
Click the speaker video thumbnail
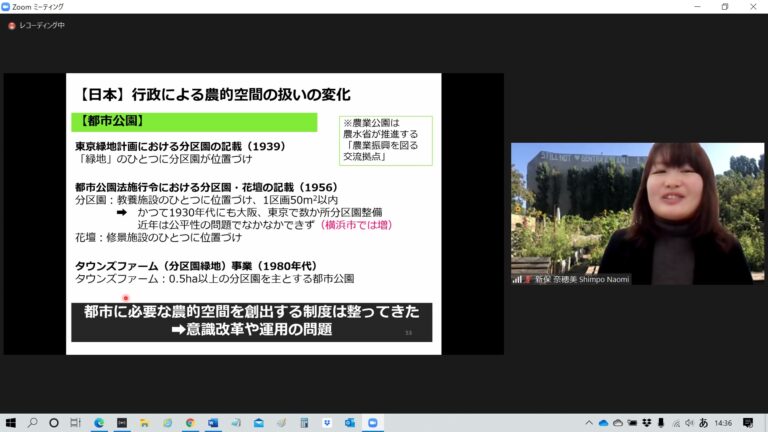[637, 214]
